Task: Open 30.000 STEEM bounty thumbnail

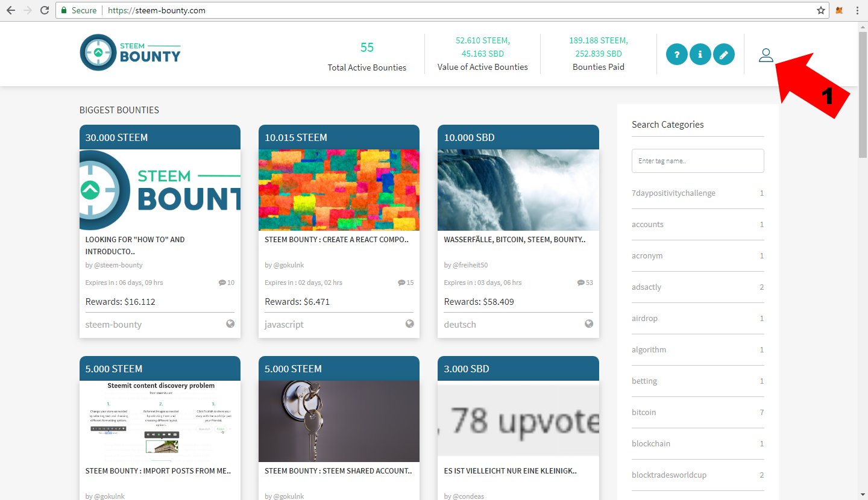Action: coord(160,190)
